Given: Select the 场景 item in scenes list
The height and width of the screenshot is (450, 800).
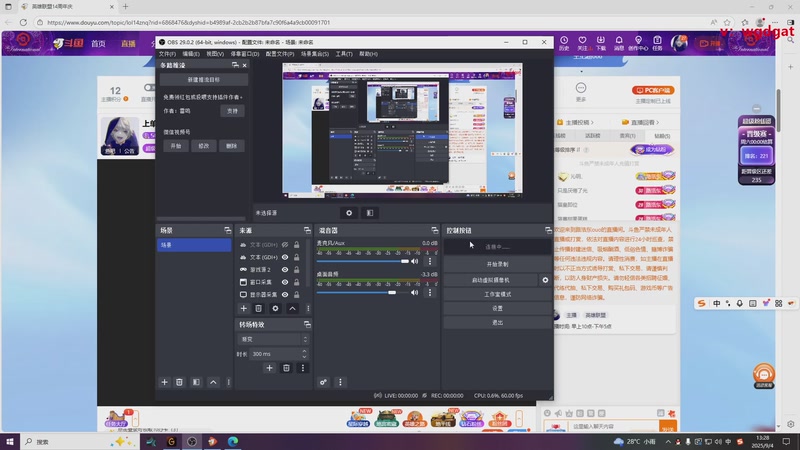Looking at the screenshot, I should [194, 245].
